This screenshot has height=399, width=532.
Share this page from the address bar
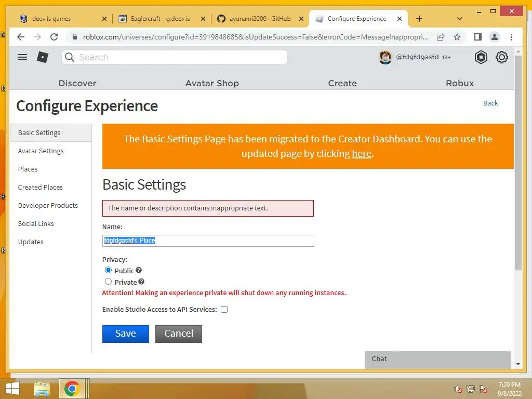(x=441, y=37)
